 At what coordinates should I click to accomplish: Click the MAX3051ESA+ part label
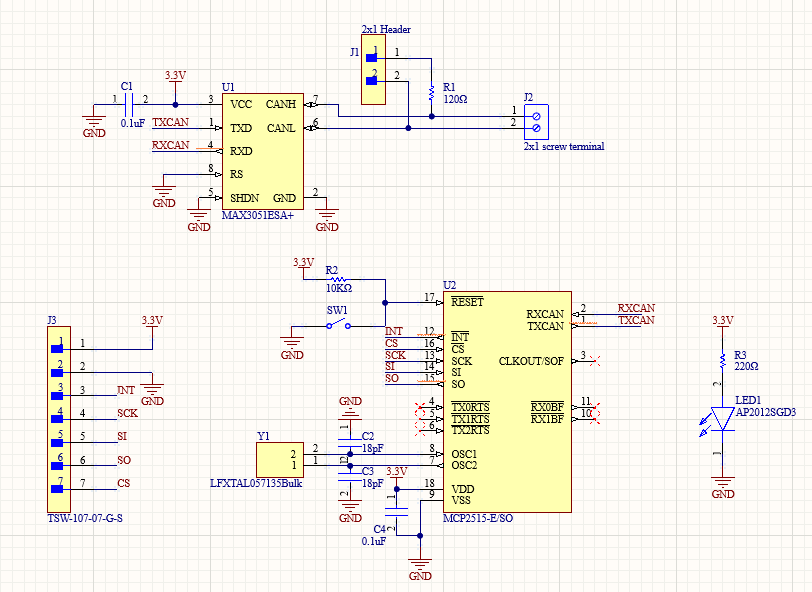[257, 215]
